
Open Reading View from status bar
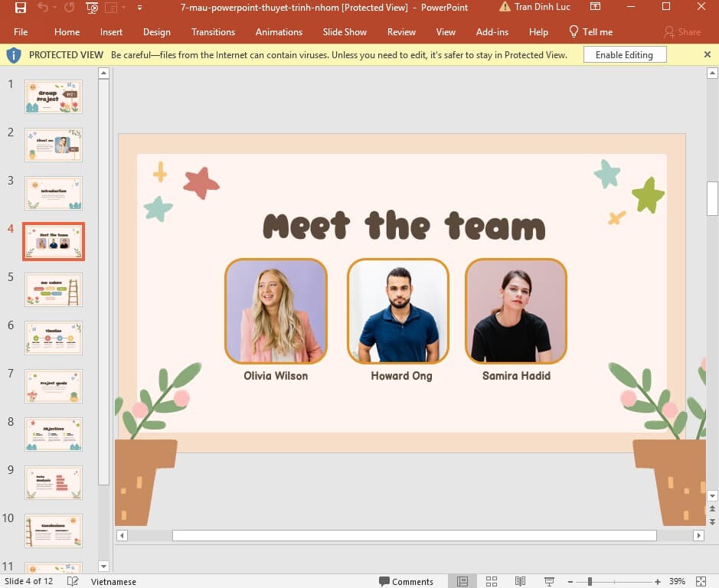(x=521, y=581)
